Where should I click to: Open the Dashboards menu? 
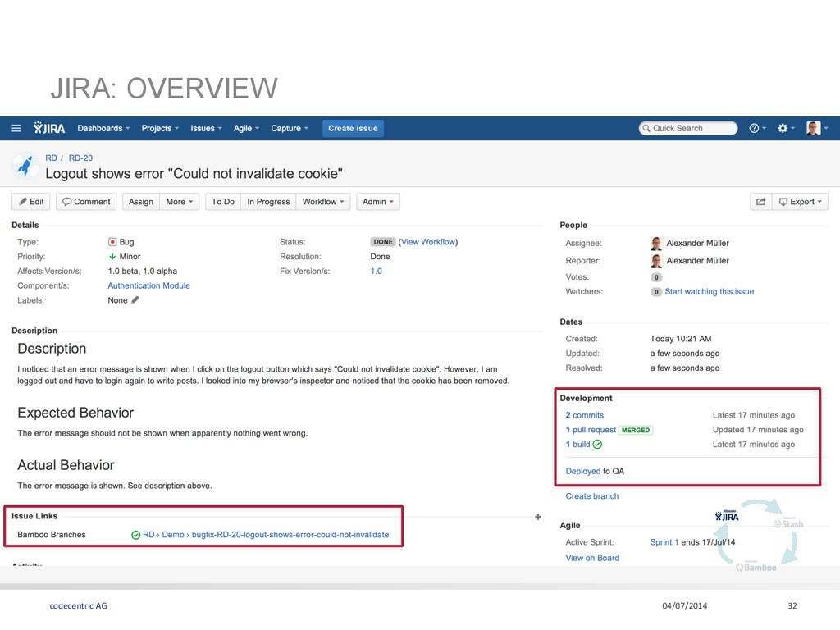point(103,129)
